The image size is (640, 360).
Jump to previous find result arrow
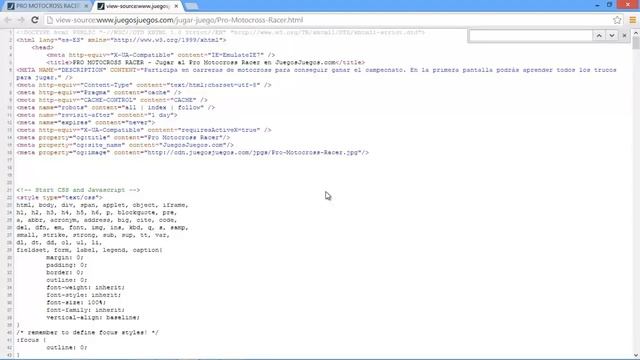pyautogui.click(x=599, y=36)
